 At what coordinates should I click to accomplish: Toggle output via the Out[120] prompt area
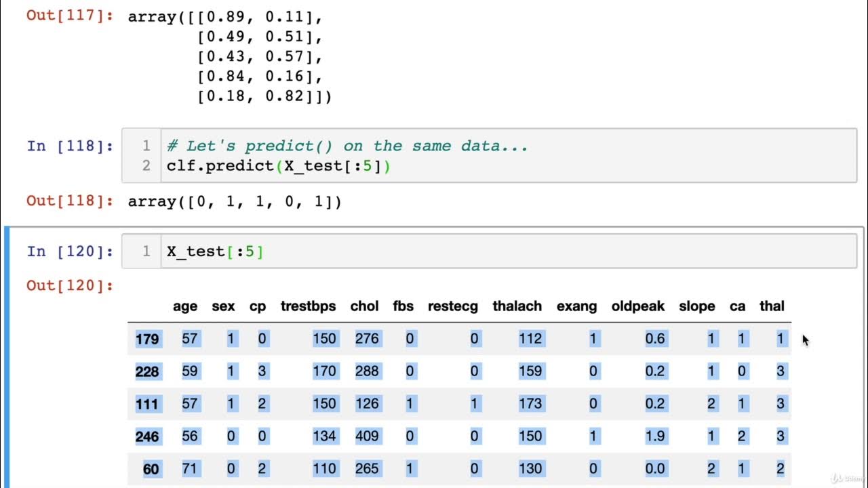(70, 285)
